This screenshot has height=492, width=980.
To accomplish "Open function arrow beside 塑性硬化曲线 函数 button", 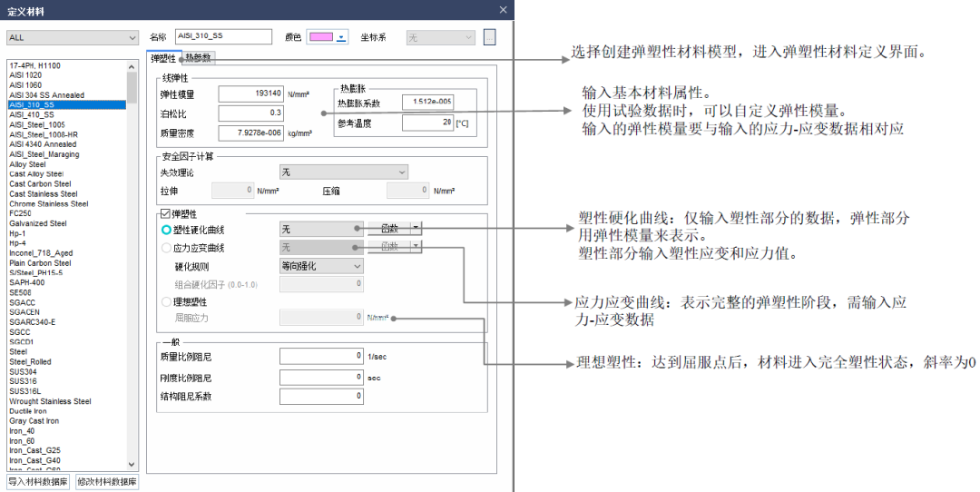I will pos(416,230).
